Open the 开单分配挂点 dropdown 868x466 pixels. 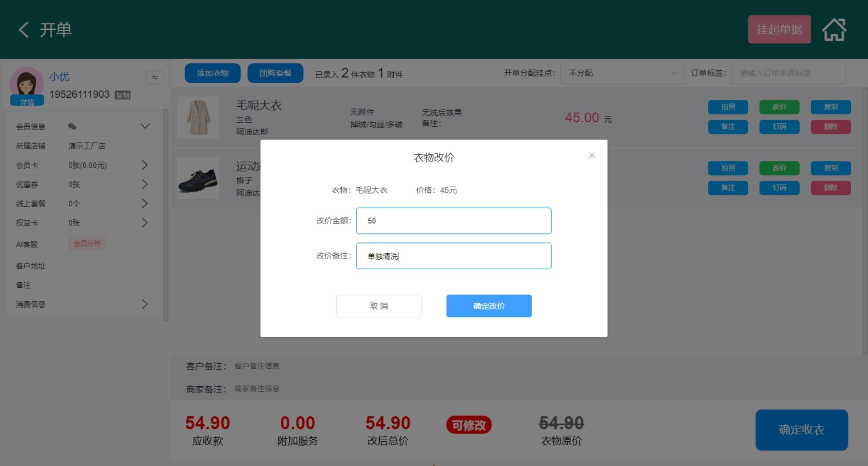pyautogui.click(x=622, y=73)
